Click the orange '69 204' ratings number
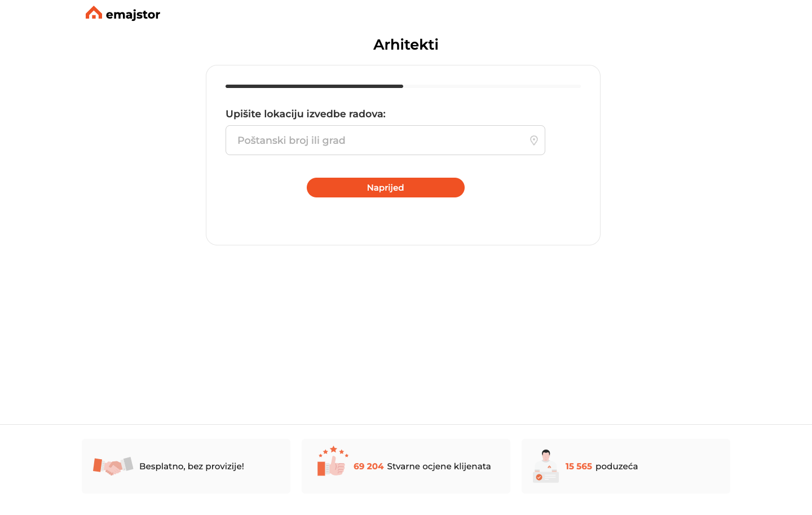The height and width of the screenshot is (515, 812). coord(368,466)
